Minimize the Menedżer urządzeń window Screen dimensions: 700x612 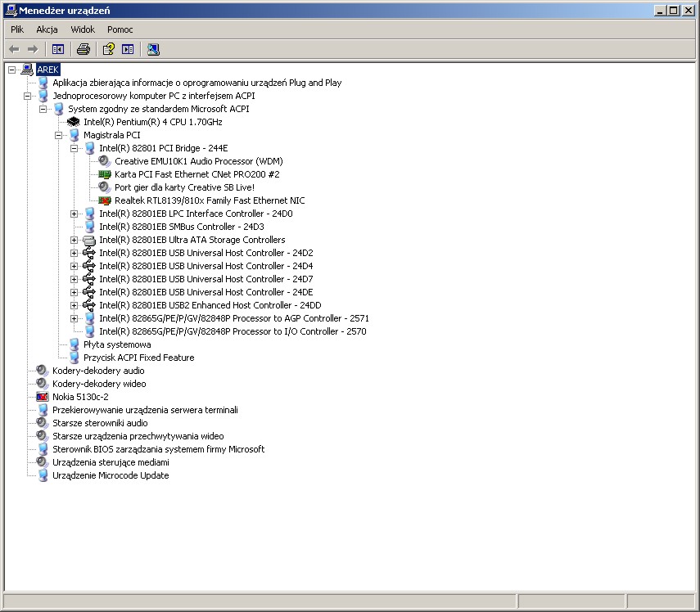click(660, 10)
